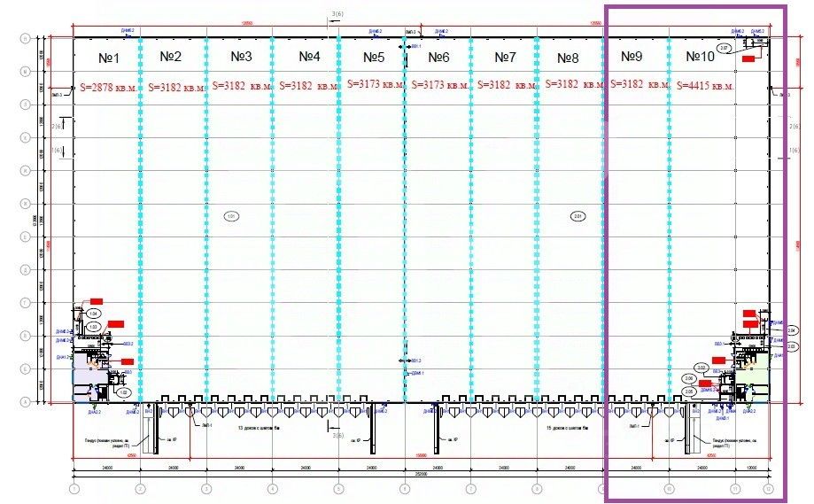The height and width of the screenshot is (504, 814).
Task: Select the 1.01 oval room tag
Action: coord(231,216)
